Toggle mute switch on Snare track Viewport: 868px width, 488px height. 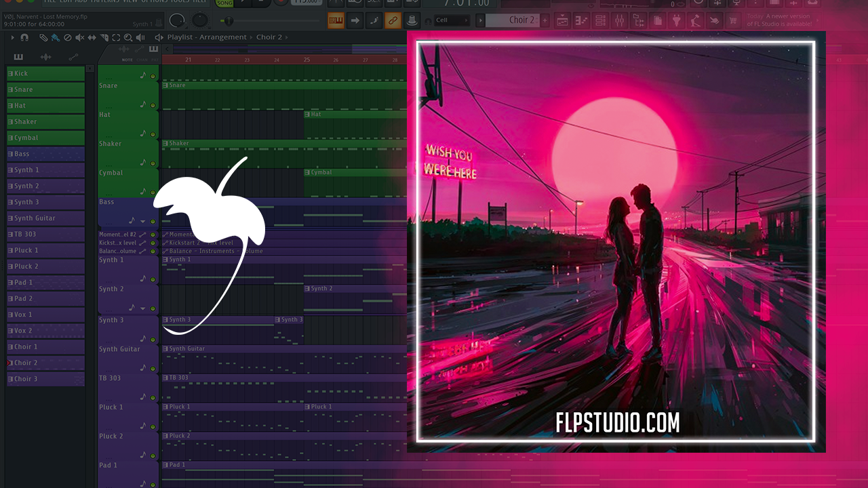coord(153,105)
